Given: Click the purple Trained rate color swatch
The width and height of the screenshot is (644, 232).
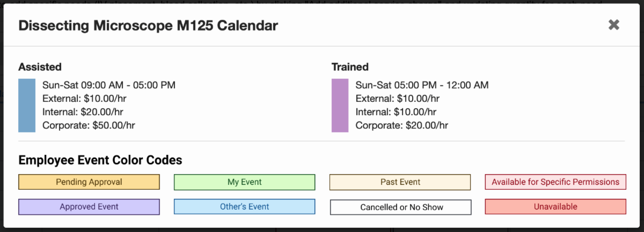Looking at the screenshot, I should click(340, 106).
